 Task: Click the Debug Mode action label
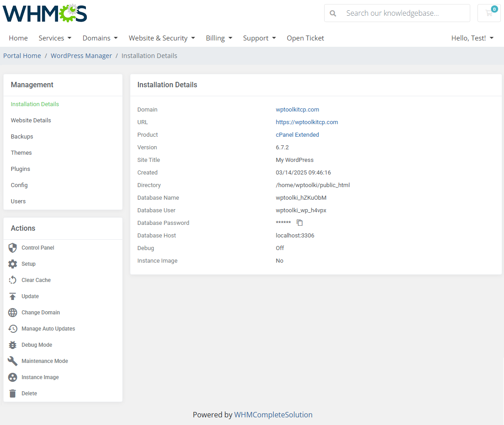click(37, 345)
